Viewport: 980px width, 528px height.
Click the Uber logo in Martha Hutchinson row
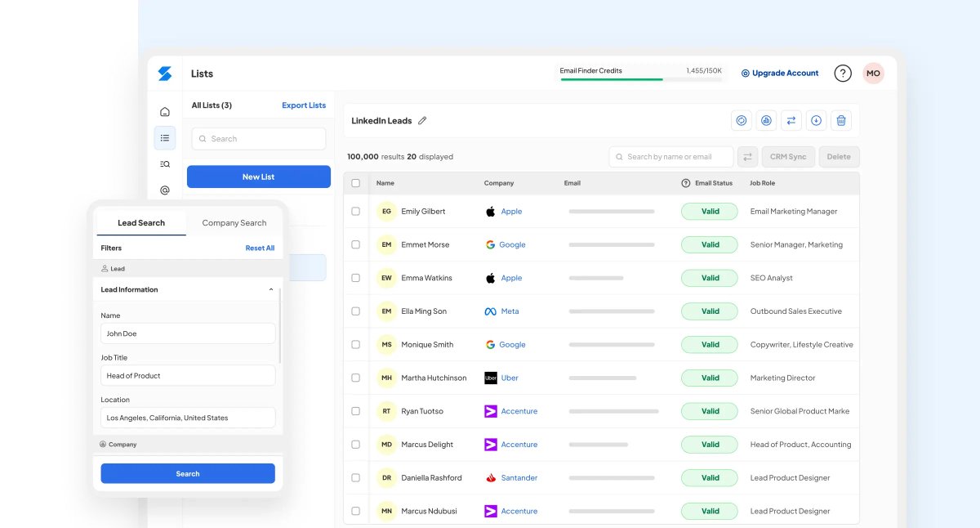tap(491, 378)
